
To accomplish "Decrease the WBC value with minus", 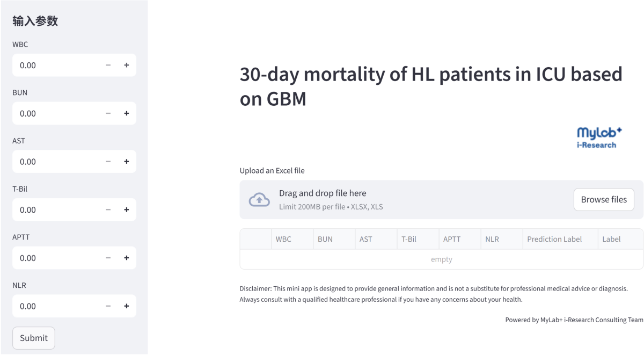I will pyautogui.click(x=108, y=66).
